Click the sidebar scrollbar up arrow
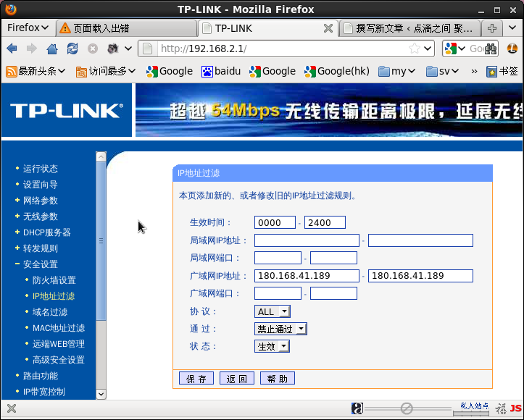Viewport: 524px width, 420px height. (101, 156)
